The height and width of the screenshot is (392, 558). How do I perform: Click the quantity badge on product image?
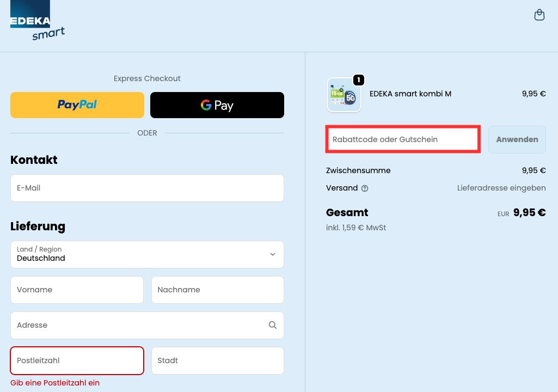(x=358, y=80)
